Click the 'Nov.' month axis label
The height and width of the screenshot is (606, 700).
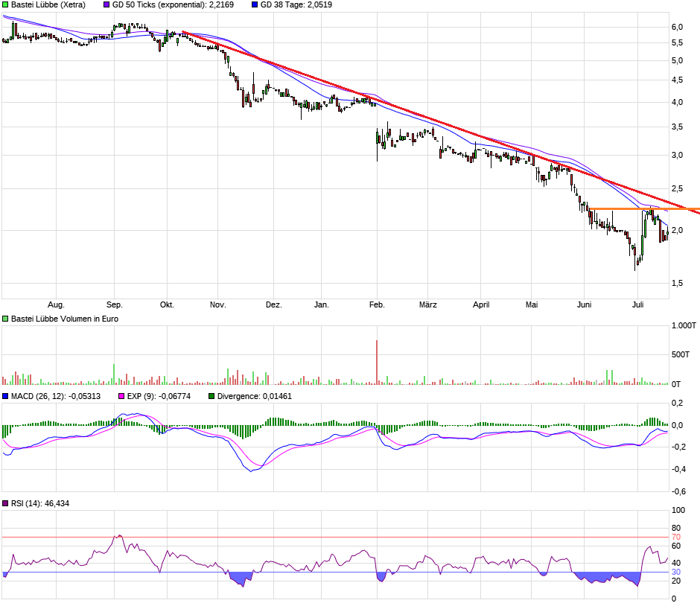[218, 304]
